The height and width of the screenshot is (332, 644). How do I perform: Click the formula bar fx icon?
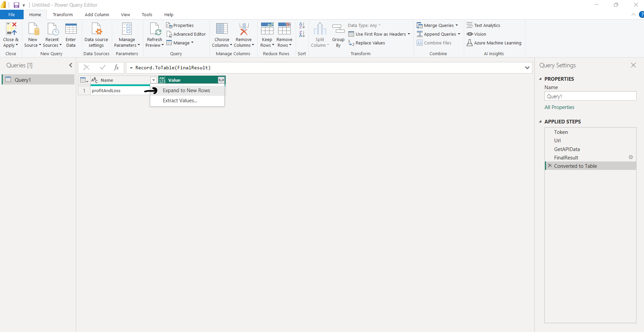(117, 68)
